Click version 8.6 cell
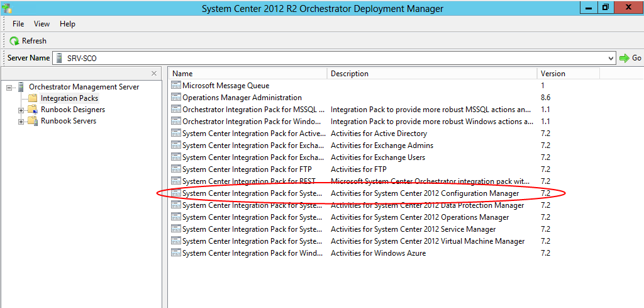644x308 pixels. (545, 98)
